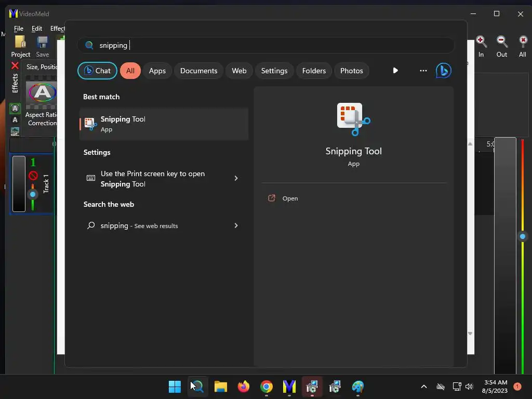Click the network tray icon
The width and height of the screenshot is (532, 399).
point(457,387)
